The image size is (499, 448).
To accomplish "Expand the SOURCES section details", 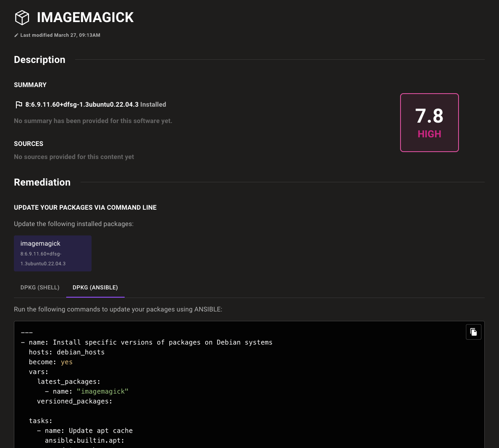I will tap(28, 143).
